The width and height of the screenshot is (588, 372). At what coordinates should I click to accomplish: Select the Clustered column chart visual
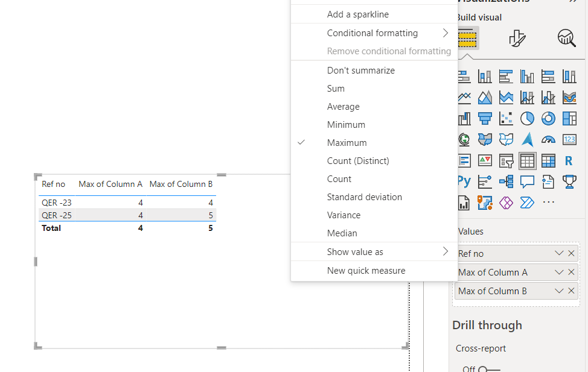(x=527, y=77)
